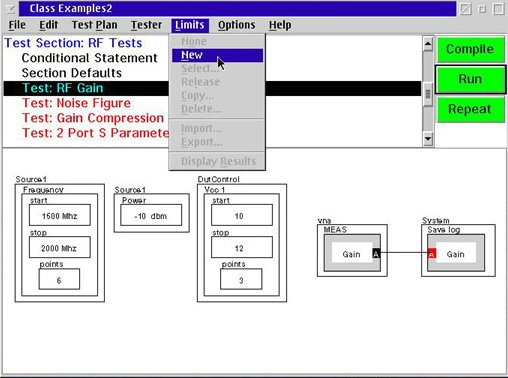Select the Section Defaults entry
The width and height of the screenshot is (508, 378).
[x=72, y=73]
